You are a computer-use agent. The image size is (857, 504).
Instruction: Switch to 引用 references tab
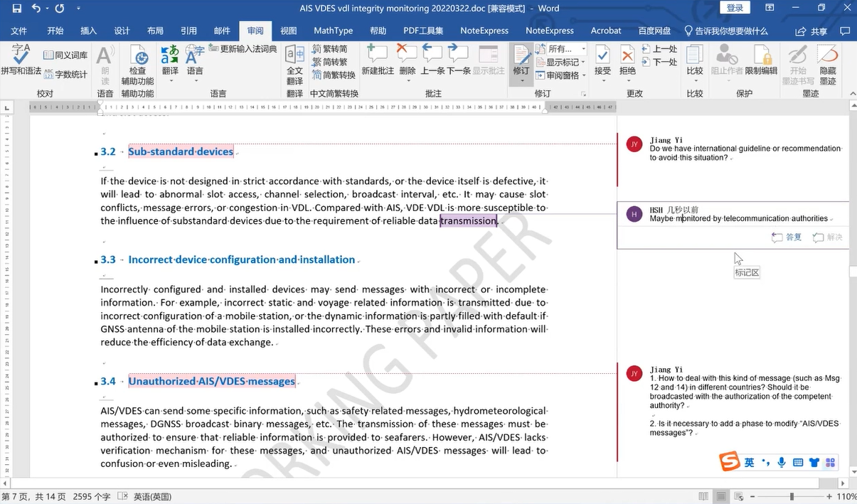pyautogui.click(x=188, y=31)
